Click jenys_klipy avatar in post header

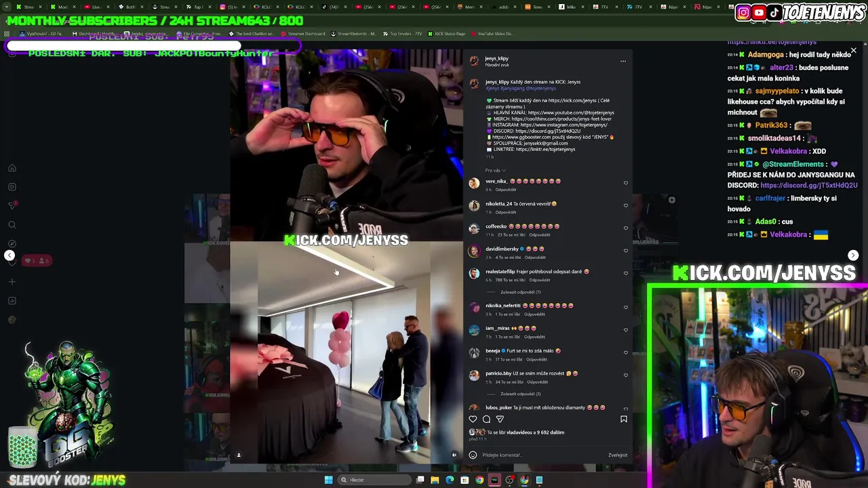tap(474, 61)
